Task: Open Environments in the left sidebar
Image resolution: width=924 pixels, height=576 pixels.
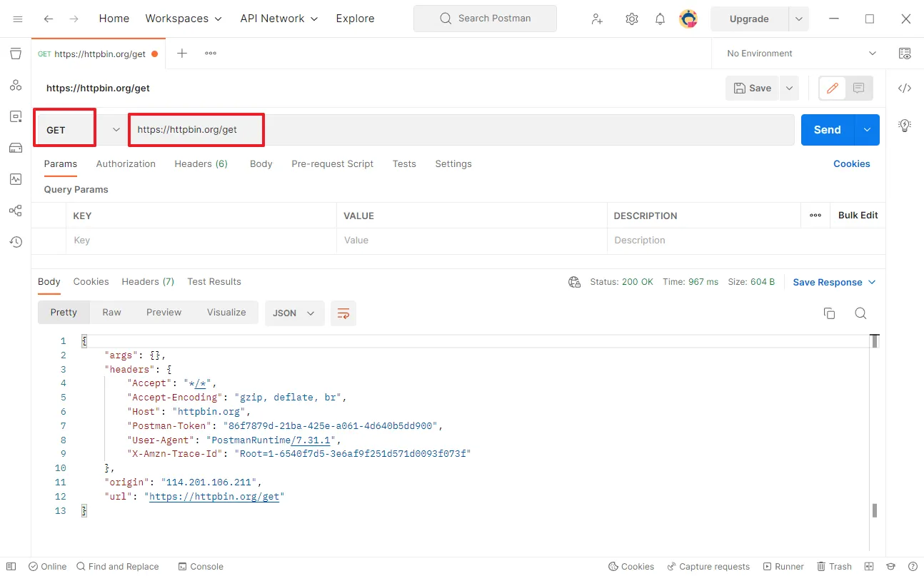Action: coord(16,116)
